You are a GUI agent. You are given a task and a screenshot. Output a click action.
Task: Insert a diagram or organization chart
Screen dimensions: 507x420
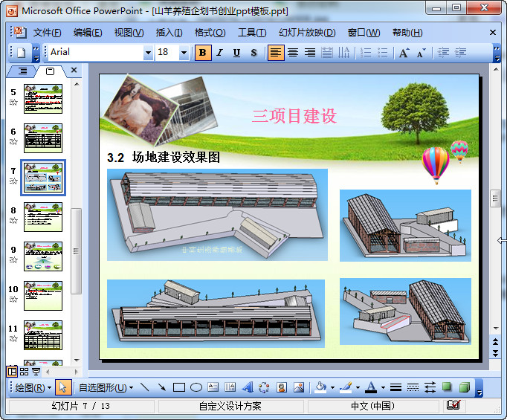(264, 387)
